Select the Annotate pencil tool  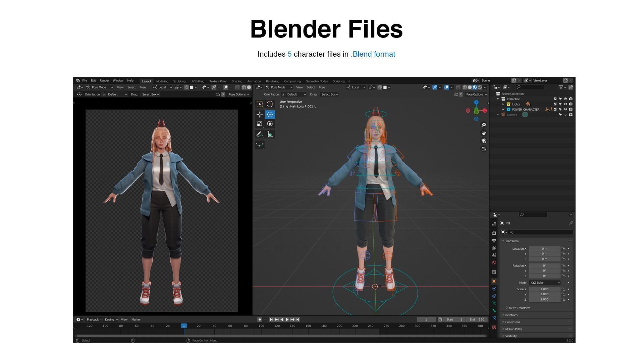click(x=260, y=134)
